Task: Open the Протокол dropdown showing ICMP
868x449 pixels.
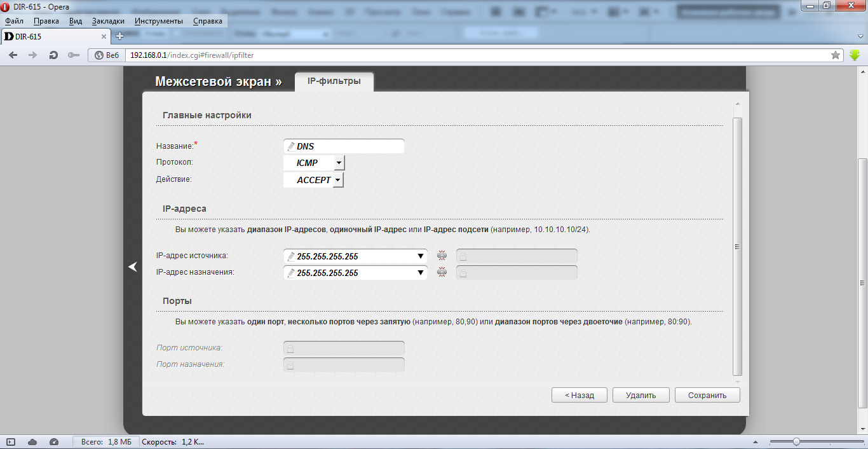Action: [x=339, y=163]
